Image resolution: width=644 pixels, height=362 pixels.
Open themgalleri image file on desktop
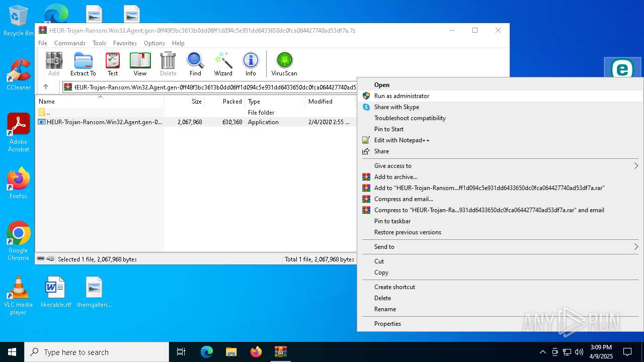(x=94, y=292)
